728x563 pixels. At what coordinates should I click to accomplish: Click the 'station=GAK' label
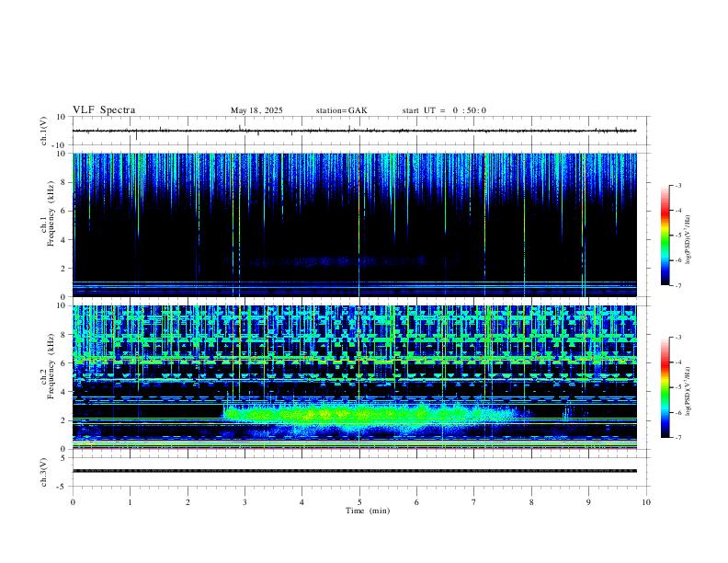[341, 110]
